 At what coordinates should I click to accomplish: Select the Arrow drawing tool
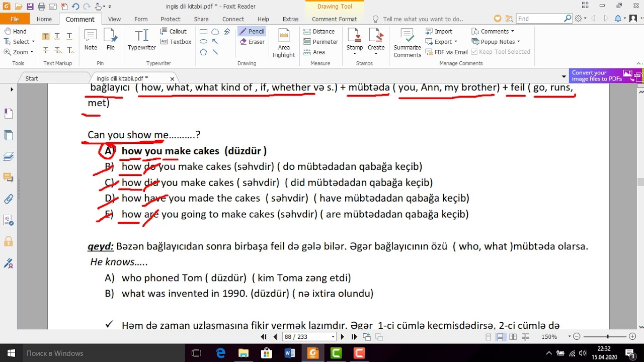[x=215, y=42]
